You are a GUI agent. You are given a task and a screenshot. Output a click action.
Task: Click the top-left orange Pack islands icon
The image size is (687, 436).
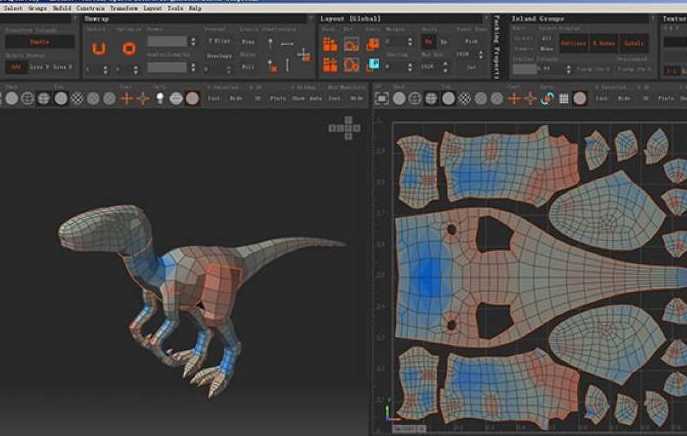330,44
